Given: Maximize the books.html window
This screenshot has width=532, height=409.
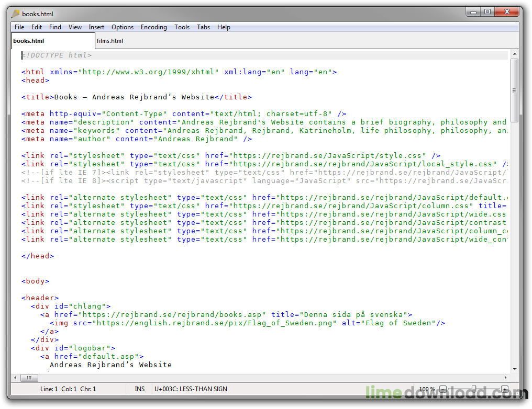Looking at the screenshot, I should point(487,12).
